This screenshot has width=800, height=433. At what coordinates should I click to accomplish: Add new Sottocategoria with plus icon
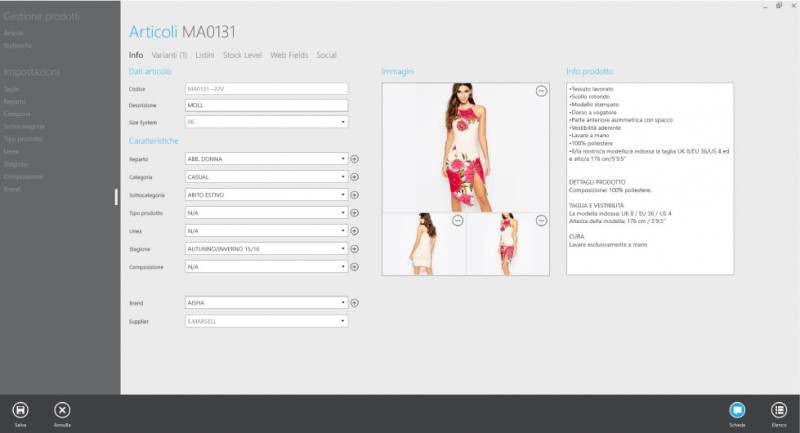(x=355, y=195)
